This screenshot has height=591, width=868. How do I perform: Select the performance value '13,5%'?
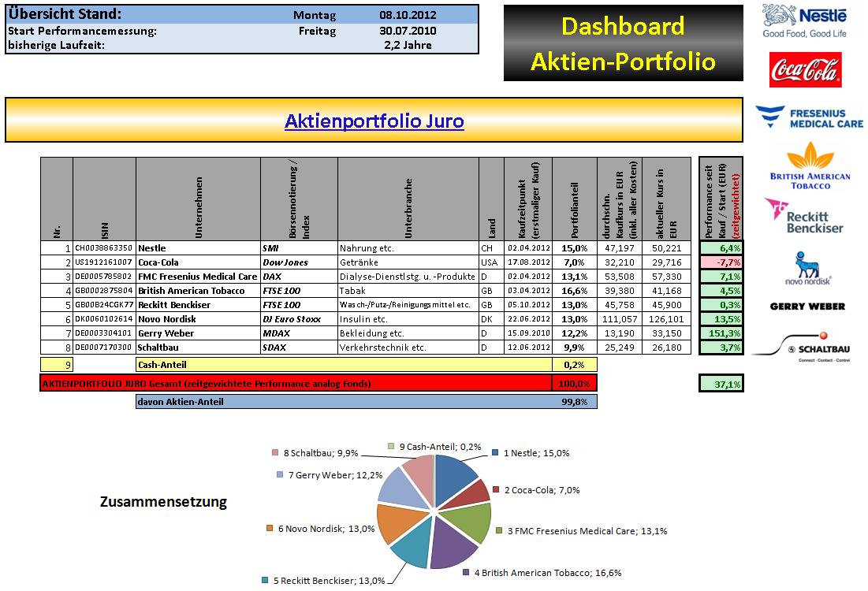point(721,318)
